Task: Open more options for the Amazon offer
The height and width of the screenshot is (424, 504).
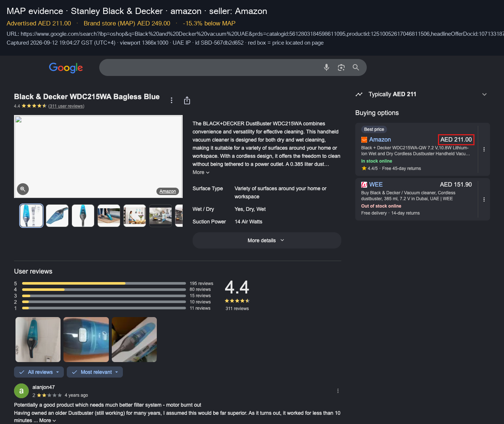Action: point(484,149)
